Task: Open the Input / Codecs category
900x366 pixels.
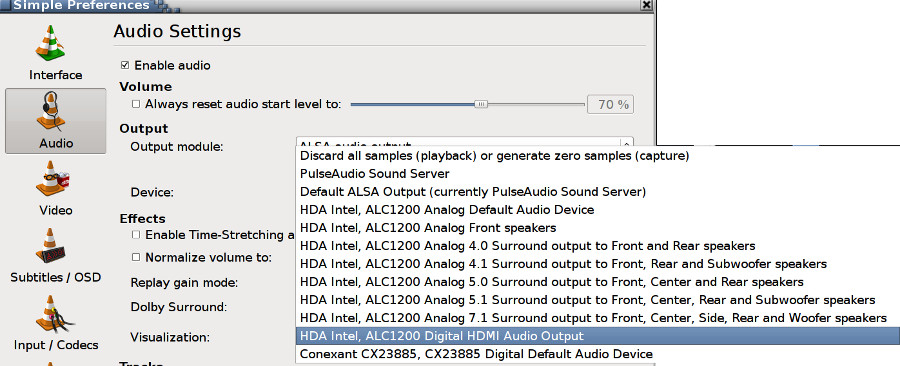Action: [56, 323]
